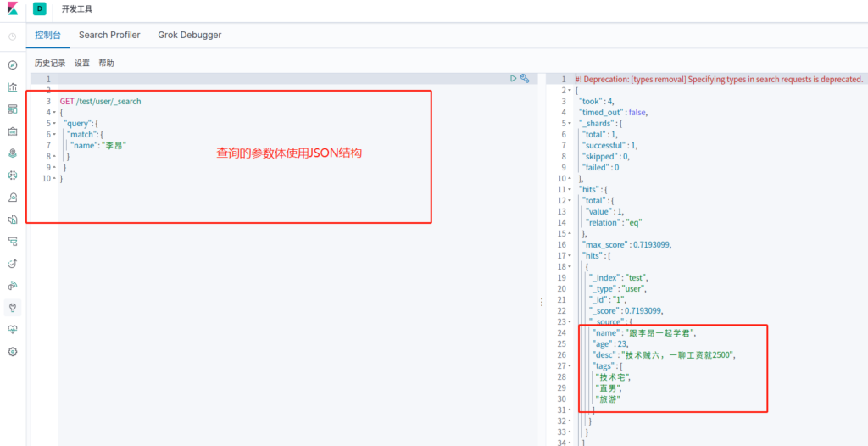Open the 帮助 help link
Screen dimensions: 868x446
[x=106, y=63]
